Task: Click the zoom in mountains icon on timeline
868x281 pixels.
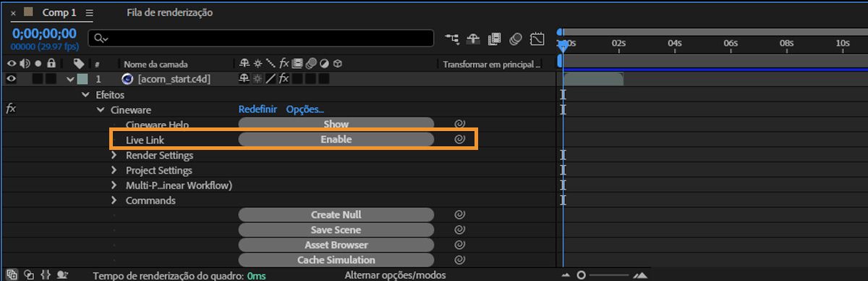Action: click(x=640, y=275)
